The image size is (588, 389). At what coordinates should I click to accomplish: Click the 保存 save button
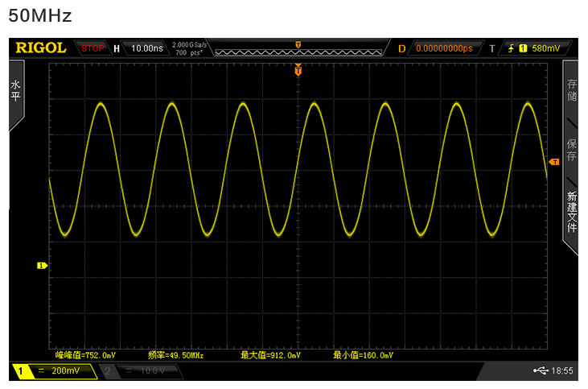(x=571, y=150)
